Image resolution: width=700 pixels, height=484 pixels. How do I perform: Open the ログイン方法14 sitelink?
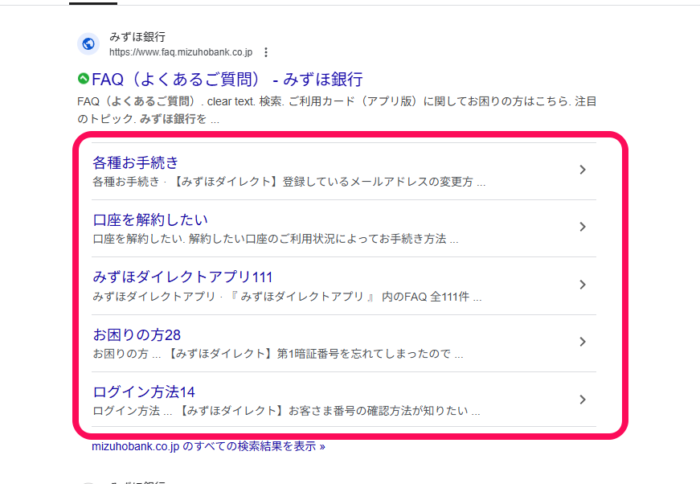click(x=144, y=392)
